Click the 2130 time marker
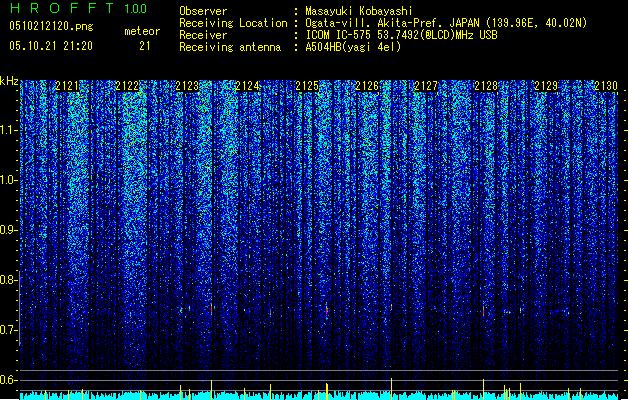 point(606,86)
